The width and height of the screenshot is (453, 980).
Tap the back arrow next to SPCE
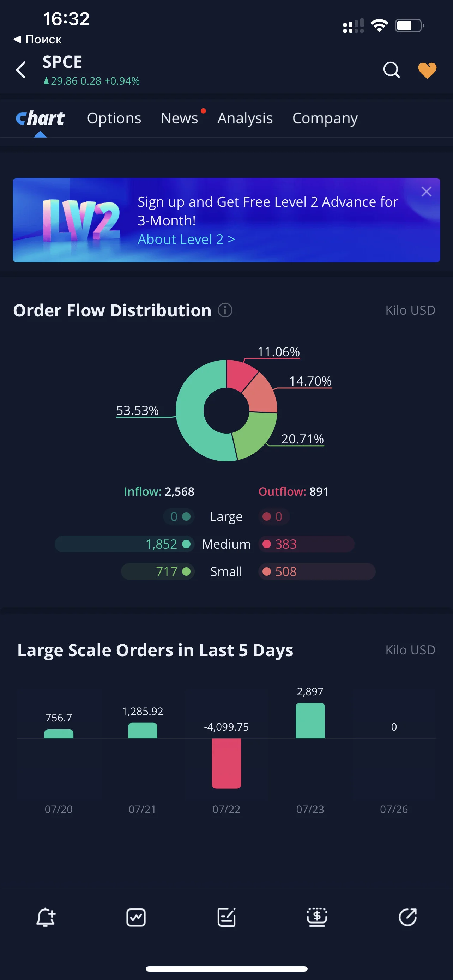[21, 70]
